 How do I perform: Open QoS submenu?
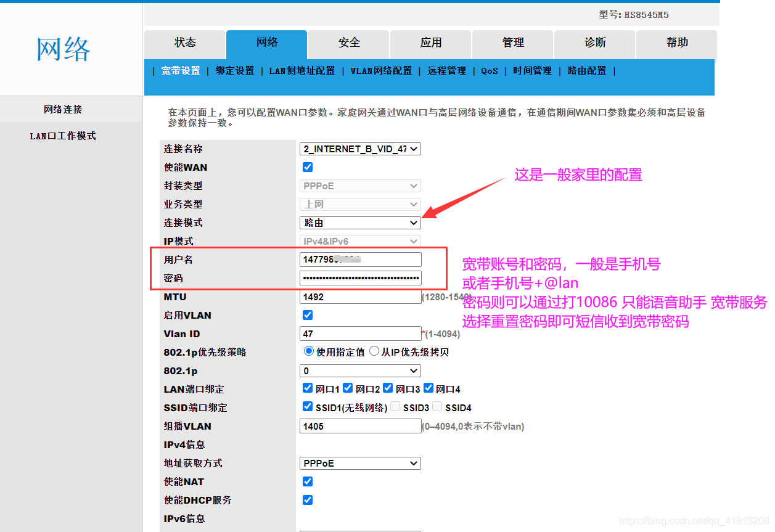pyautogui.click(x=490, y=71)
